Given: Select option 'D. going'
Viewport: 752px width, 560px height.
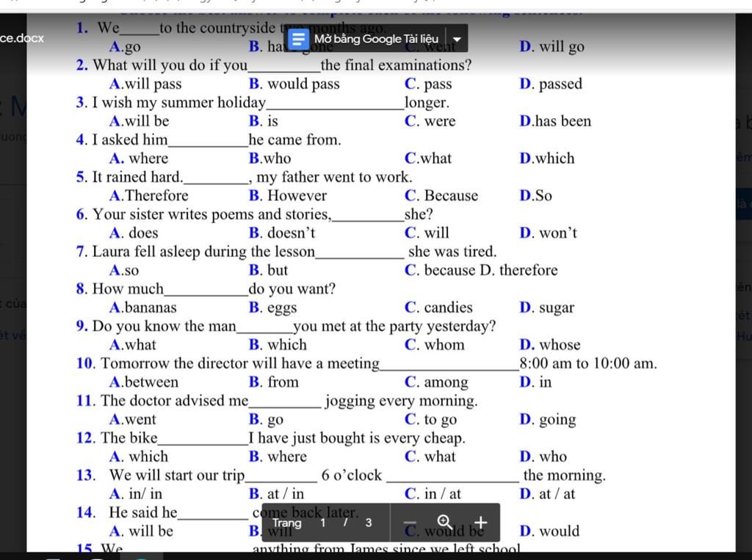Looking at the screenshot, I should [x=548, y=420].
